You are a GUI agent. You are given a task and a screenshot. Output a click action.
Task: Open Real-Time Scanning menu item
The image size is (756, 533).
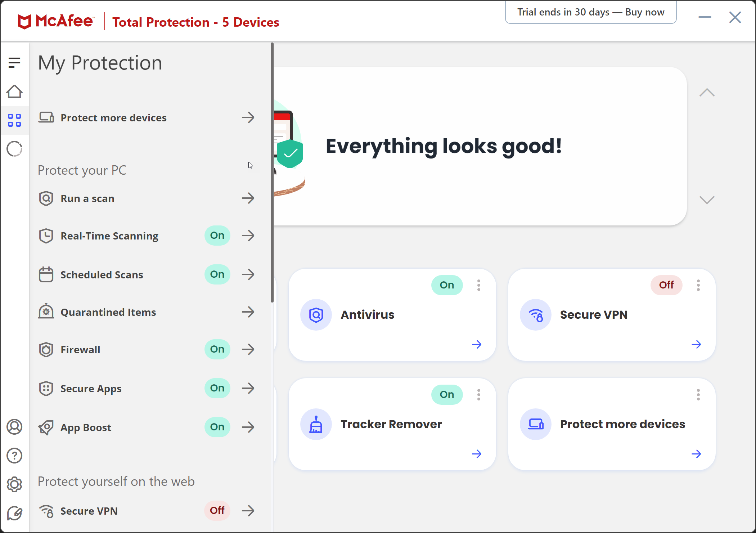pyautogui.click(x=147, y=236)
